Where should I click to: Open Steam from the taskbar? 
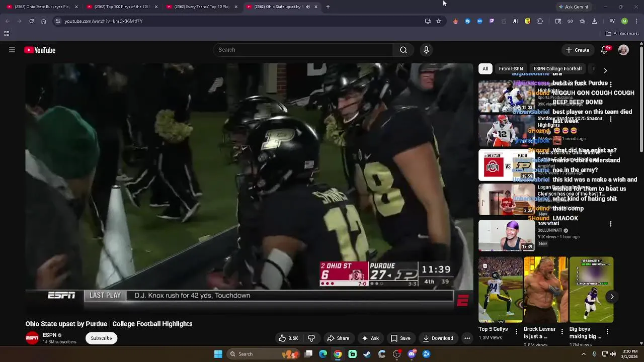click(367, 354)
